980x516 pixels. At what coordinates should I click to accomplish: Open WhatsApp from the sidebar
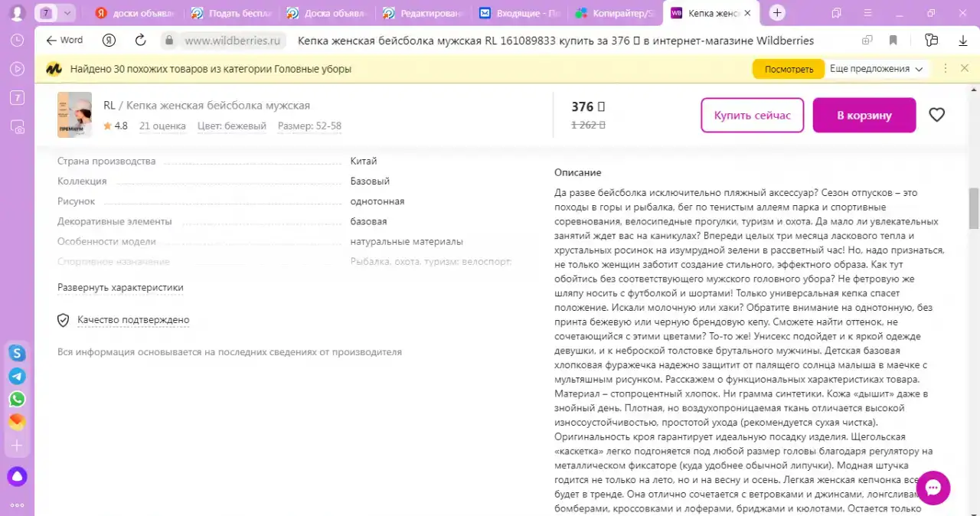[x=17, y=399]
